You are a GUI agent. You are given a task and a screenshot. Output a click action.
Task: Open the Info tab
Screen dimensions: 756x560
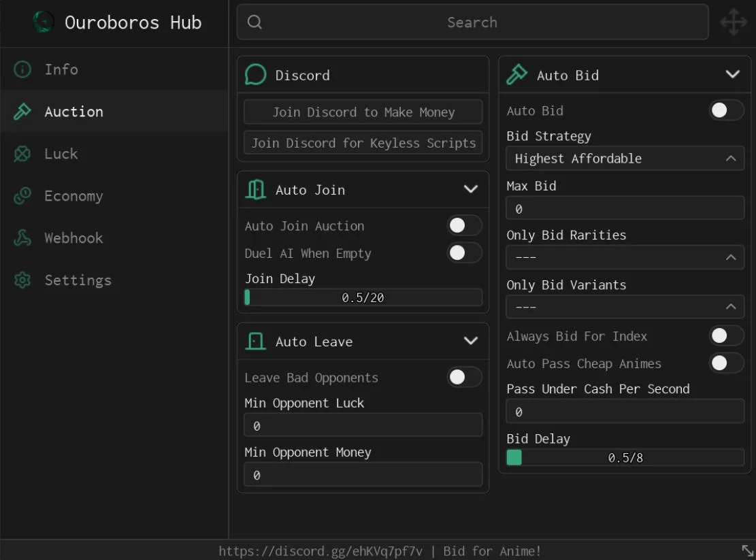coord(114,69)
